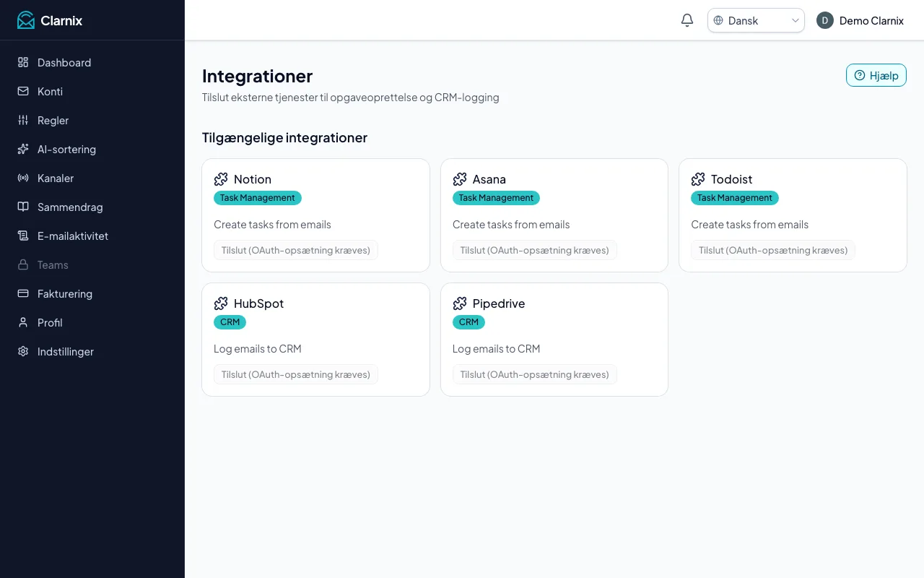Click Tilslut button on Todoist card
Screen dimensions: 924x578
[773, 250]
